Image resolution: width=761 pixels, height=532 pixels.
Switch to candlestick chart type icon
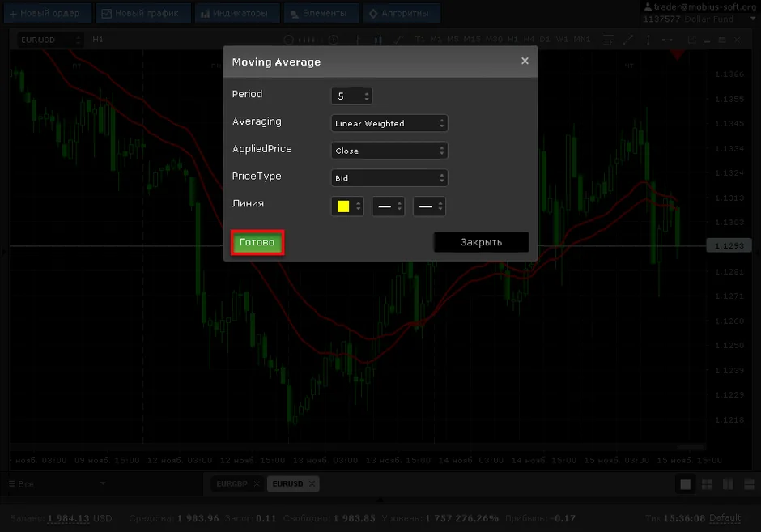[378, 40]
